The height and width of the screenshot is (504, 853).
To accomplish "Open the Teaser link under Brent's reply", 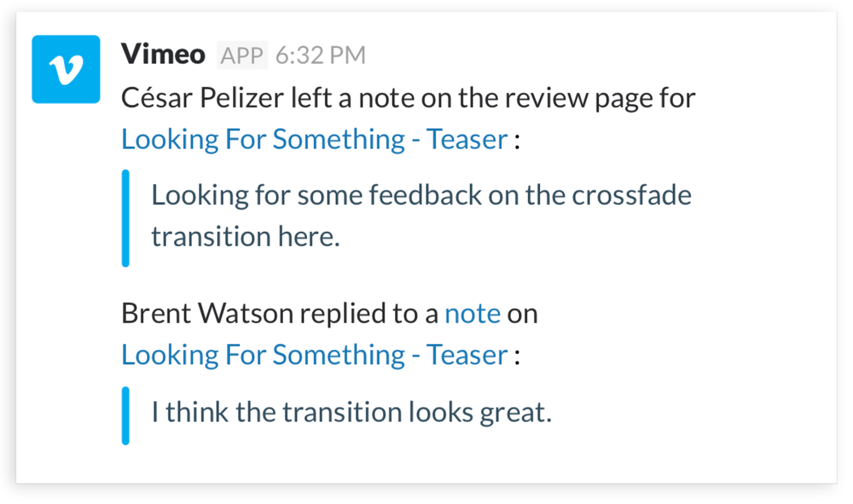I will coord(314,354).
